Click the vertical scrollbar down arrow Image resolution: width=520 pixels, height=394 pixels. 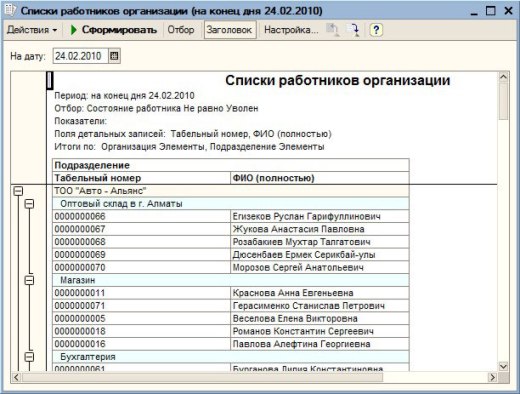pyautogui.click(x=503, y=367)
